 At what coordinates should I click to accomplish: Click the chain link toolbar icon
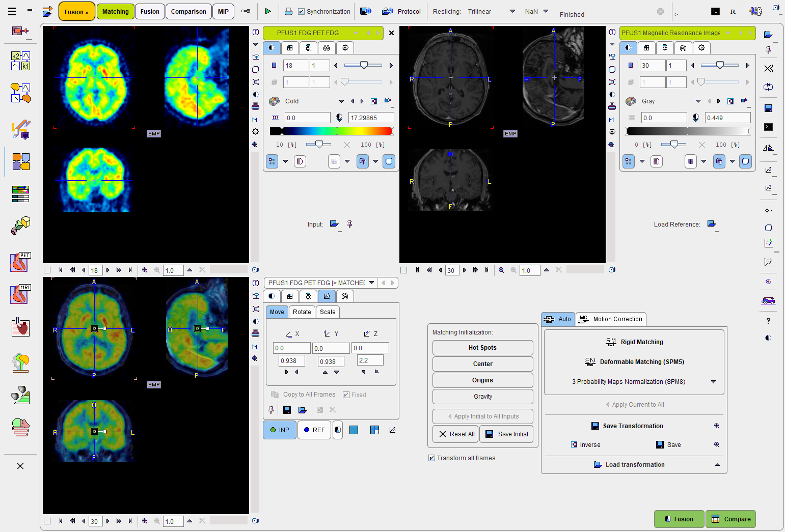[246, 11]
